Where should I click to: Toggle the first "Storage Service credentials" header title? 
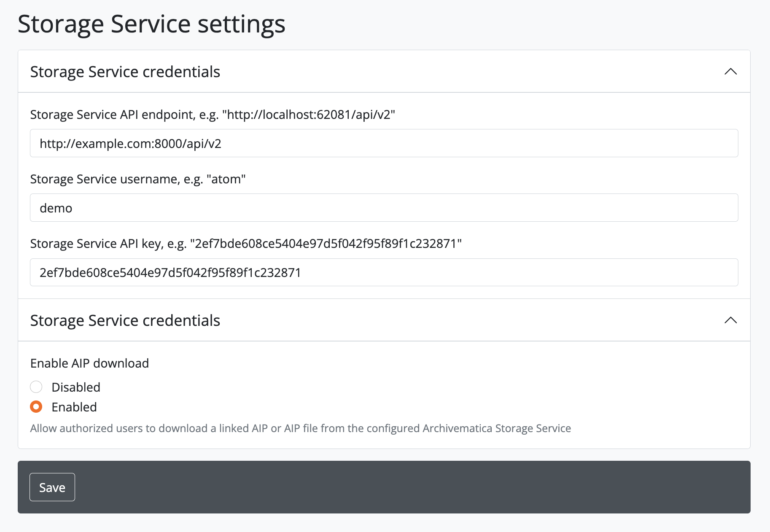125,72
